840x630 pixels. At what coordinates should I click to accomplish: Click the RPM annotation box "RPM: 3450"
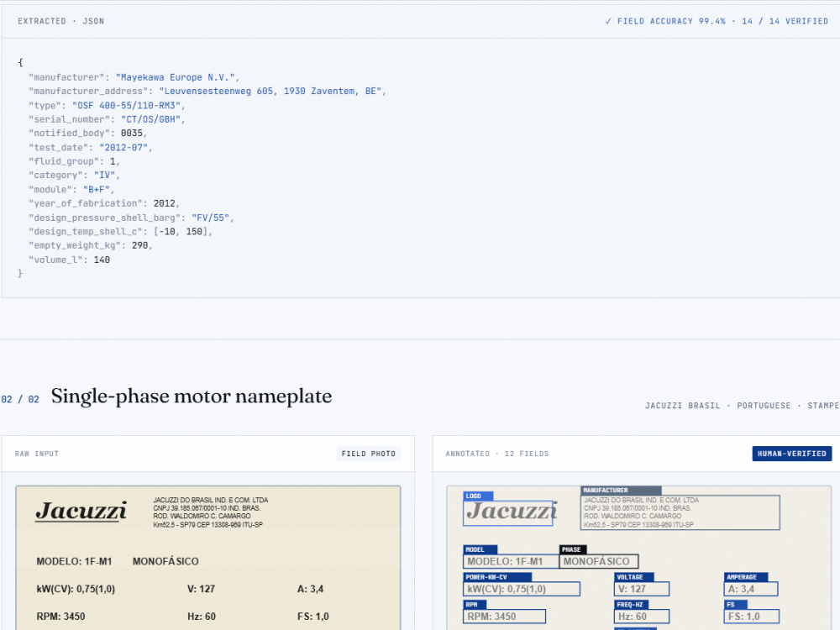click(504, 617)
